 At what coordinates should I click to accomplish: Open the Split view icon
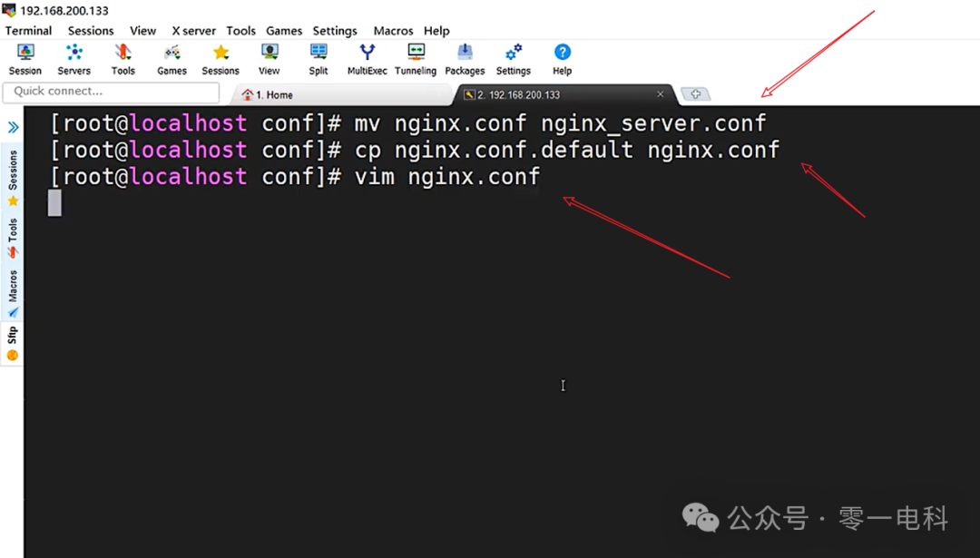[x=318, y=58]
